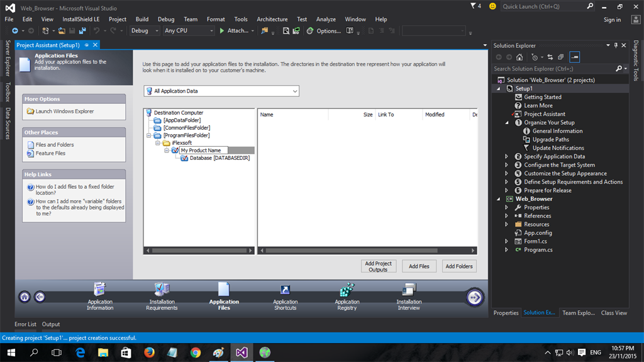Open the Debug configuration dropdown

pos(145,30)
